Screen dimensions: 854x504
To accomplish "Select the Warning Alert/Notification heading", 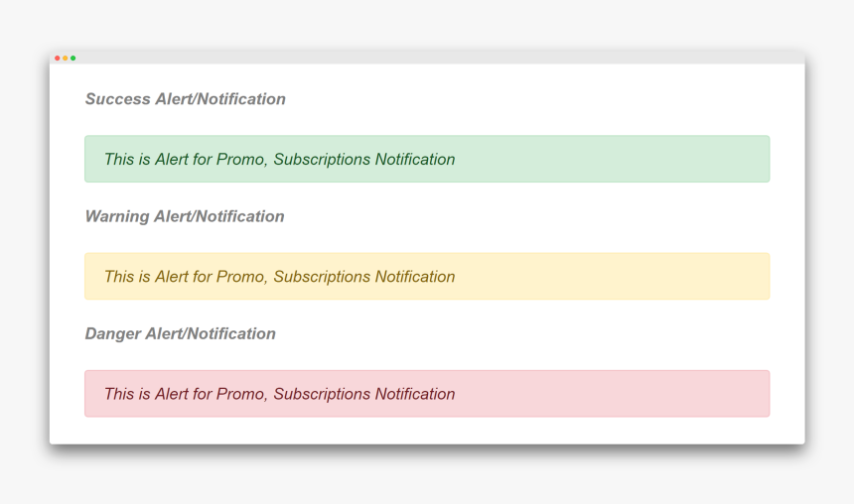I will click(x=185, y=216).
